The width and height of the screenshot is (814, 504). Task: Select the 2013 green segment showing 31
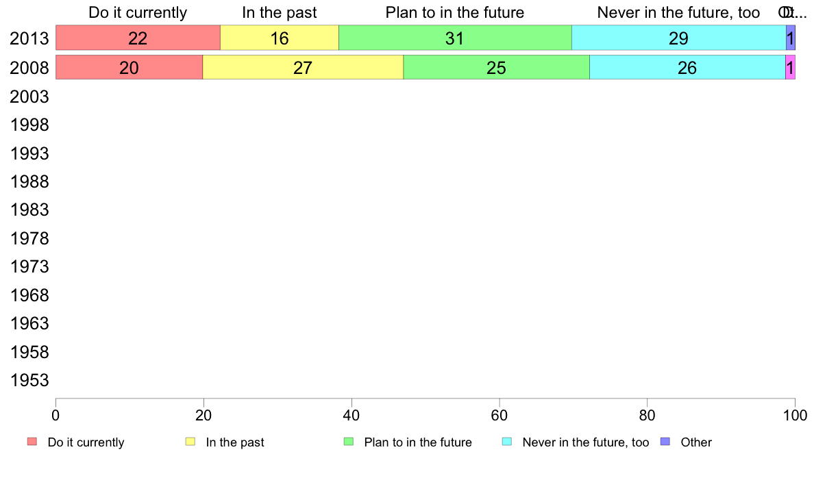[x=455, y=38]
